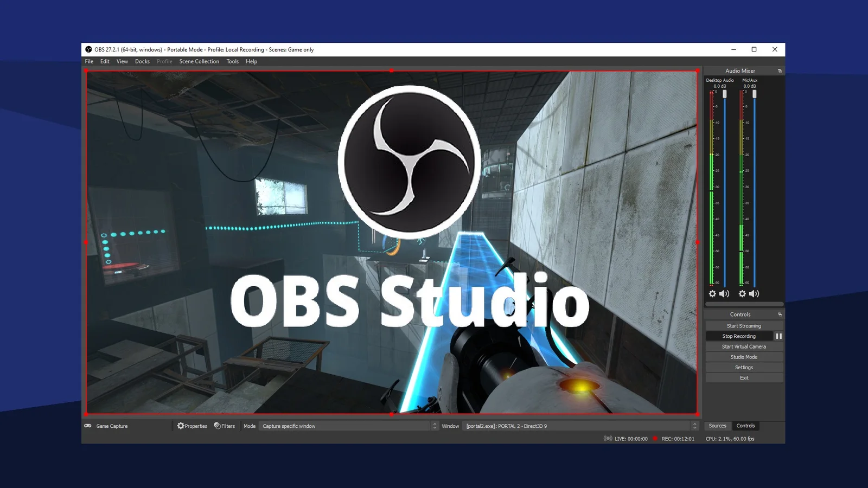Screen dimensions: 868x488
Task: Pop out the Controls dock panel
Action: click(780, 314)
